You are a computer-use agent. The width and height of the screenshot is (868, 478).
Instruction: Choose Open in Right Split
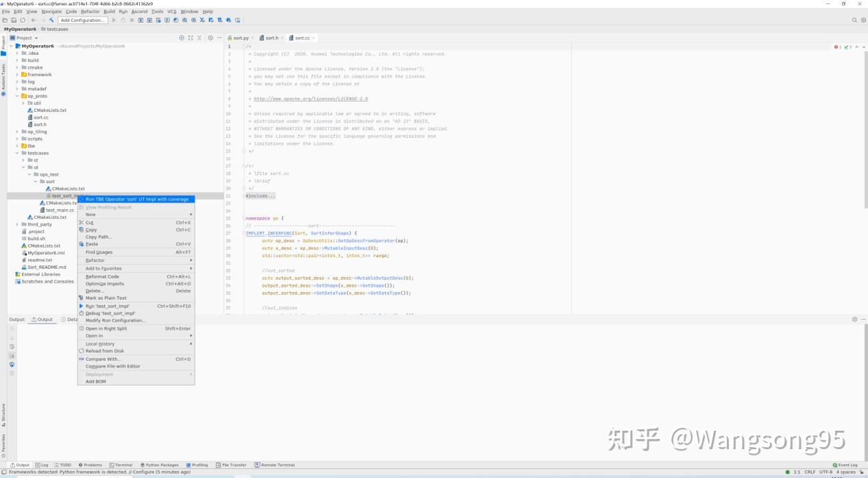[x=136, y=328]
